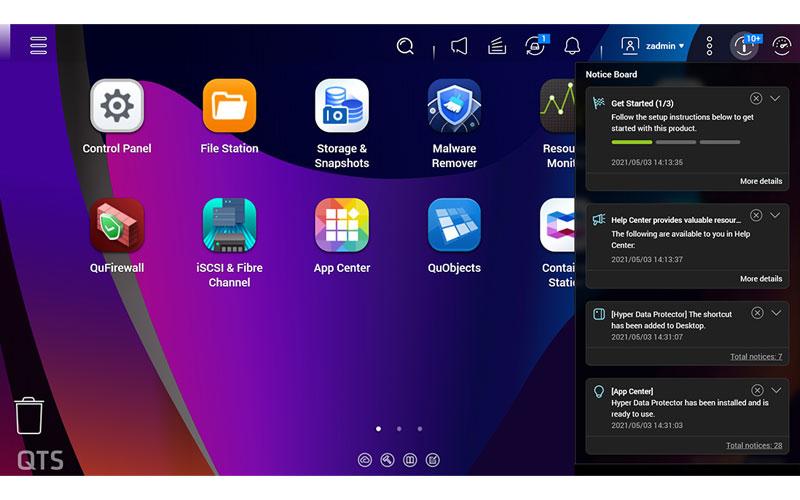Open More details for Help Center notice

[x=761, y=279]
